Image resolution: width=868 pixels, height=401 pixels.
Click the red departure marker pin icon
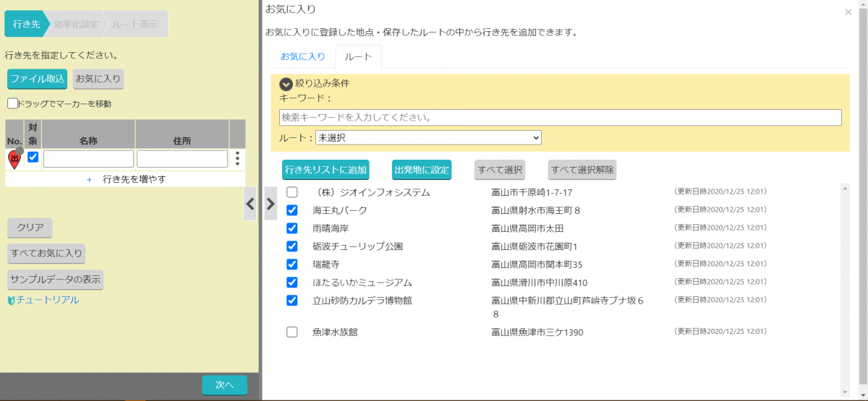tap(14, 159)
